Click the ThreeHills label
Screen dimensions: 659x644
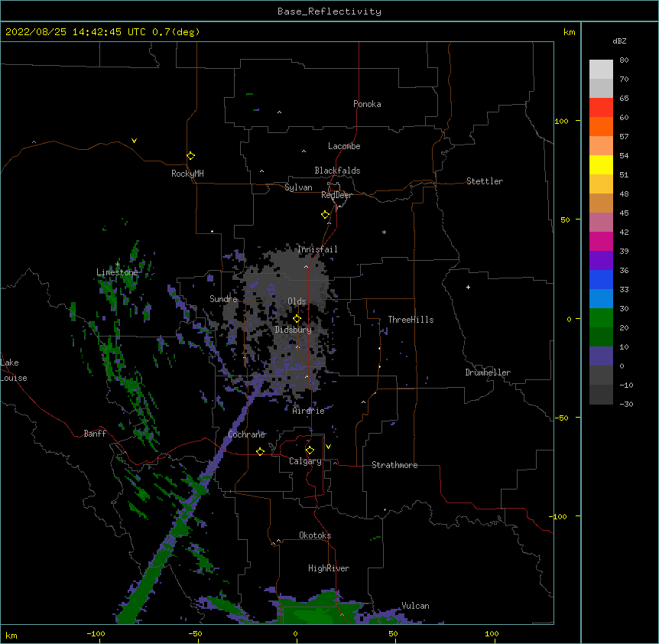coord(411,320)
